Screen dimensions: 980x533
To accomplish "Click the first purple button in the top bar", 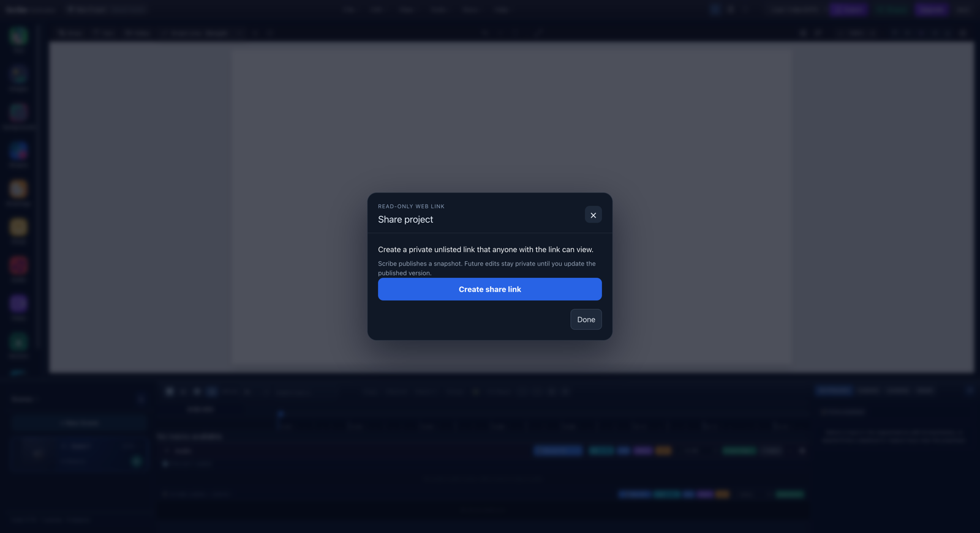I will (848, 10).
